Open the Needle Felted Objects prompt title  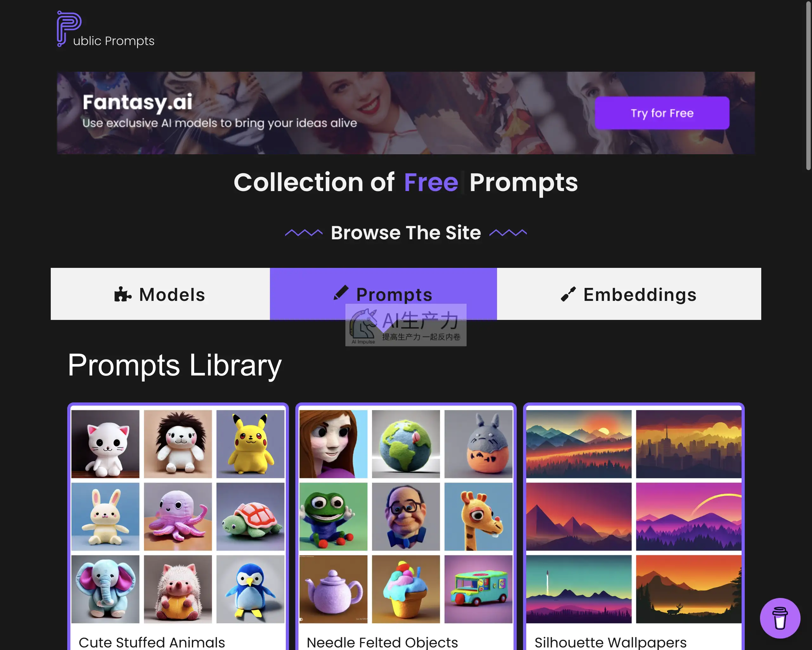tap(382, 642)
